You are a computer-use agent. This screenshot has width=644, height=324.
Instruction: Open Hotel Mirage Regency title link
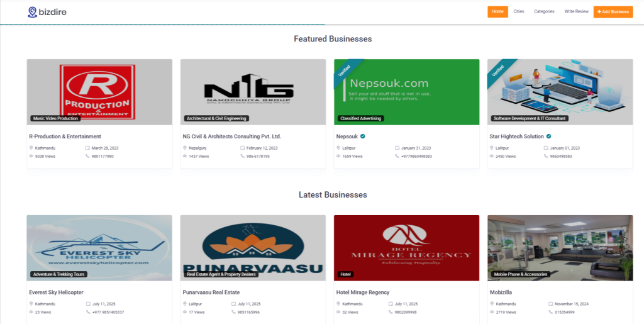click(363, 293)
